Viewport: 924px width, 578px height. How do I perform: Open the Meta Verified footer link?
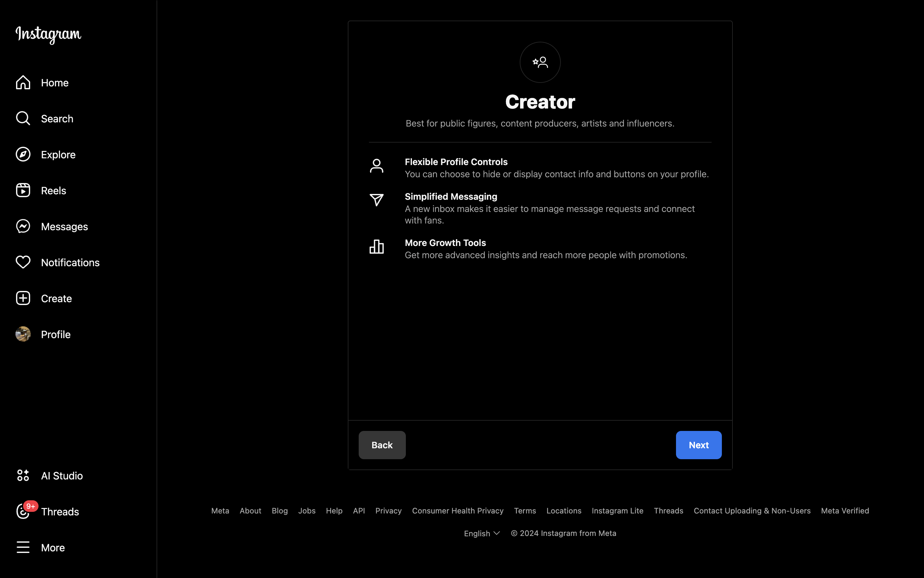[845, 511]
